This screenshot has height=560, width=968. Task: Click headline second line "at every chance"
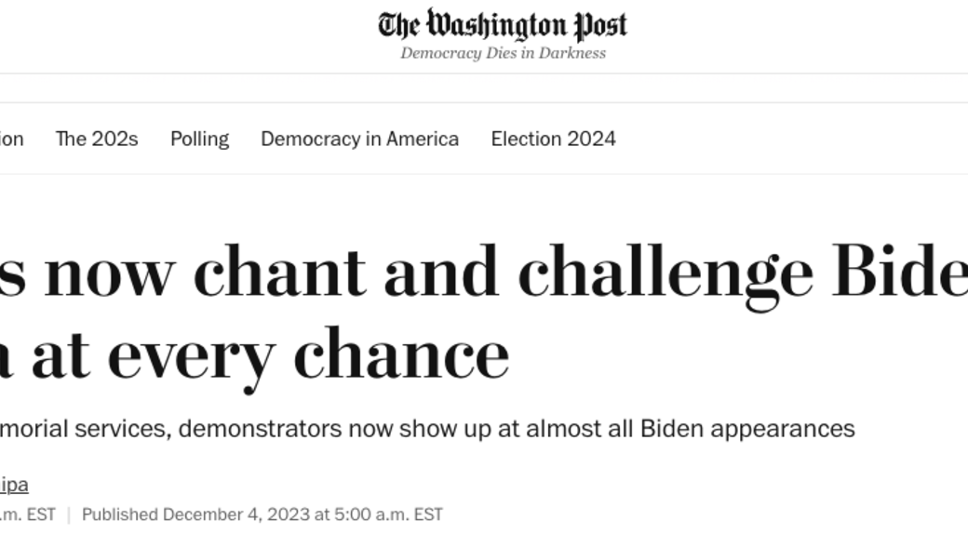tap(270, 354)
